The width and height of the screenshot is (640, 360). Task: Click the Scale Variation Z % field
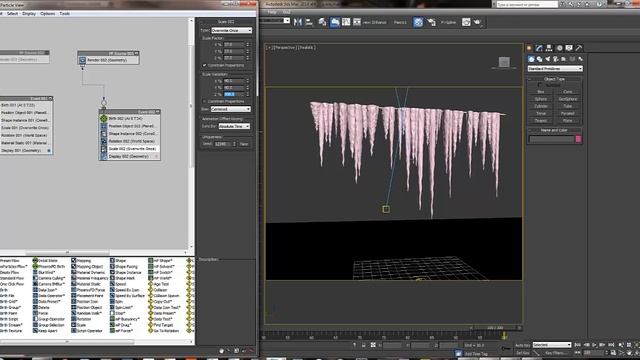pos(234,94)
